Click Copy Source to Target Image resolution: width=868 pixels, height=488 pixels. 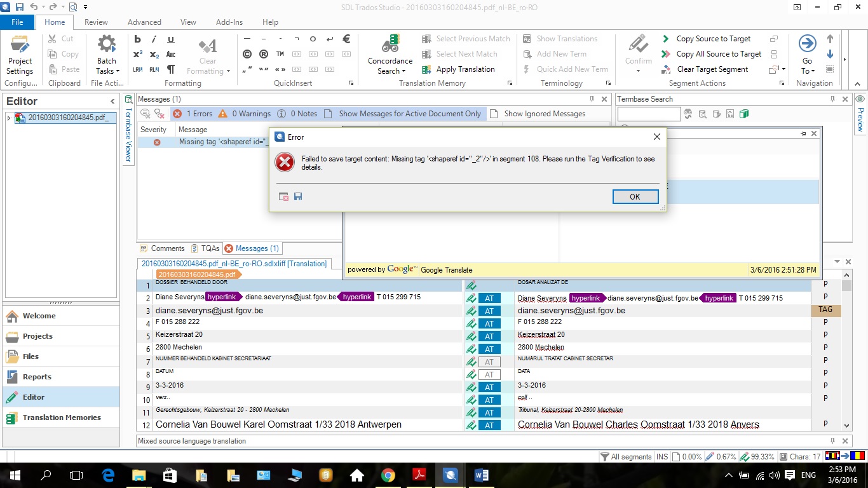click(706, 39)
